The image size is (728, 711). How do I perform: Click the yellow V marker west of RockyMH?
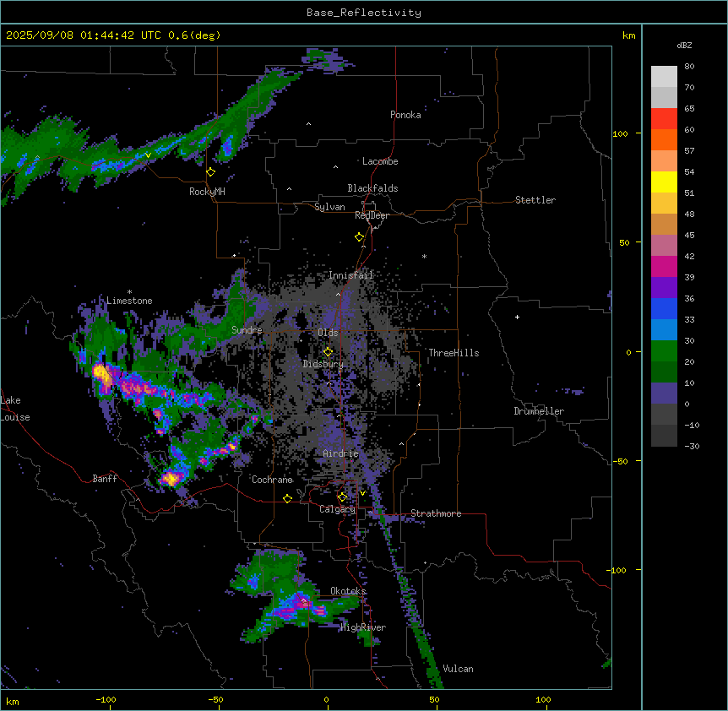point(148,155)
